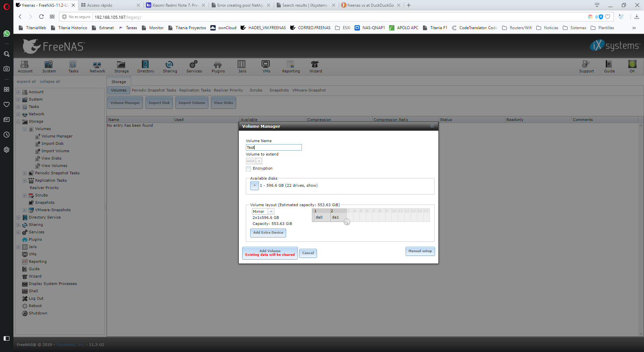Screen dimensions: 644x352
Task: Open the Jails toolbar icon
Action: tap(242, 66)
